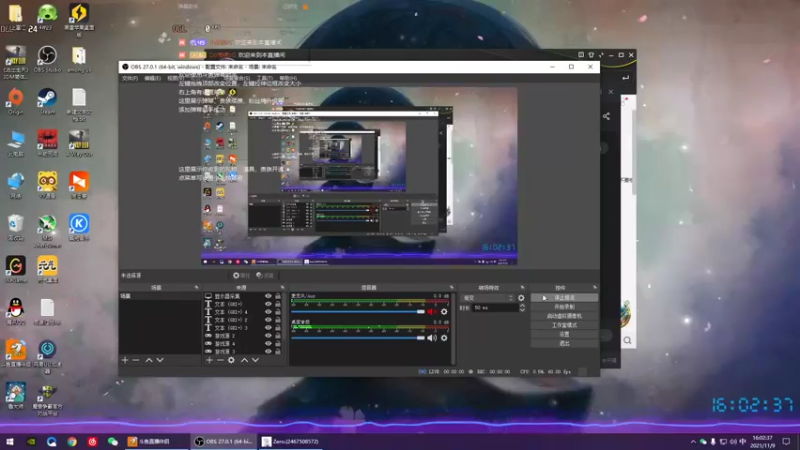Click the share icon in the background window

[606, 116]
